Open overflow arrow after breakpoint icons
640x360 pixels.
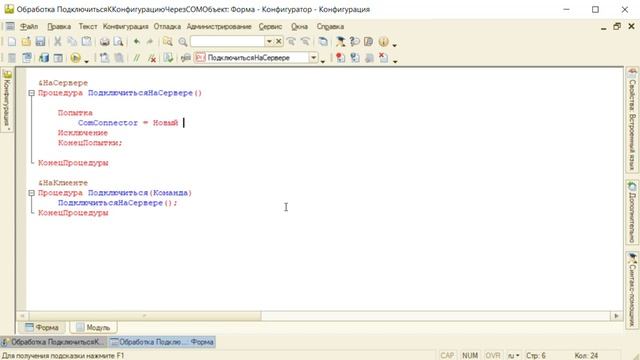click(x=395, y=61)
